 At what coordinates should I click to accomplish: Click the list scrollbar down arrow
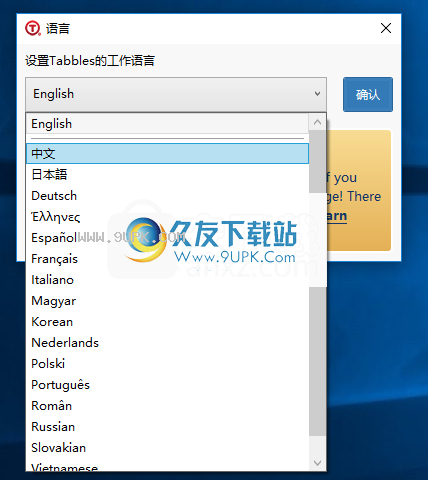point(317,463)
